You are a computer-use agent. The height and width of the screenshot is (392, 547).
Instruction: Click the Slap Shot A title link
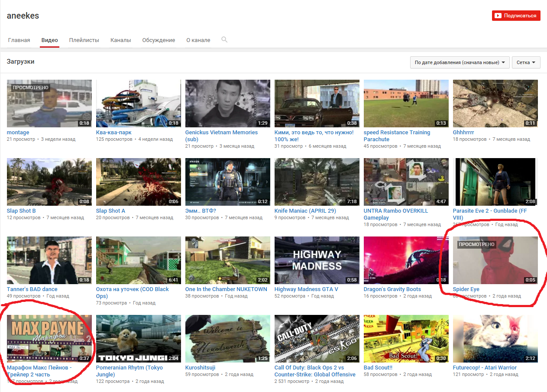tap(110, 211)
